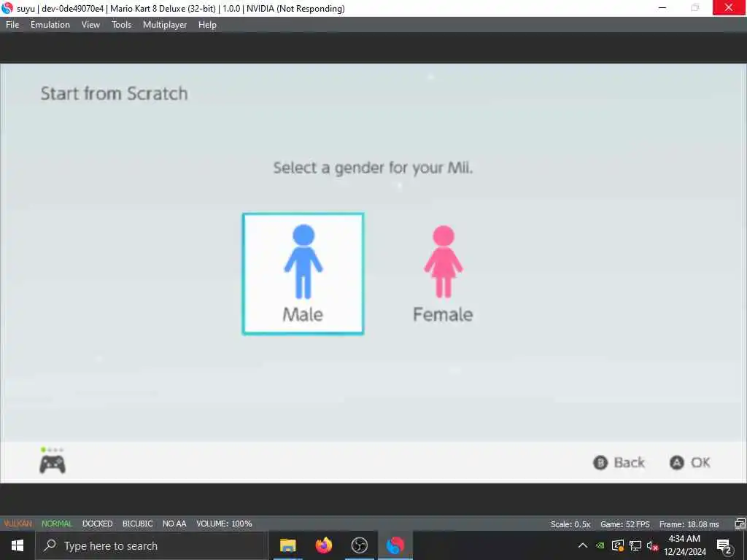Open the Multiplayer menu
This screenshot has height=560, width=747.
165,25
